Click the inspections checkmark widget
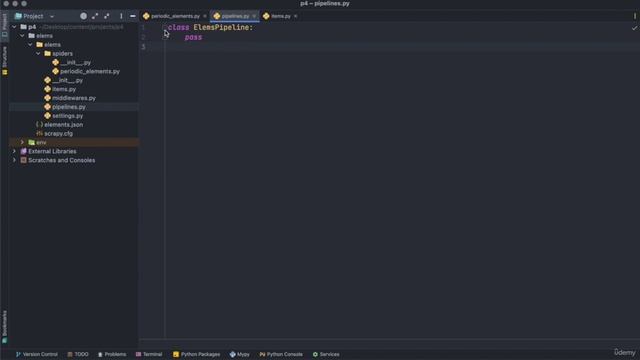 [x=634, y=28]
